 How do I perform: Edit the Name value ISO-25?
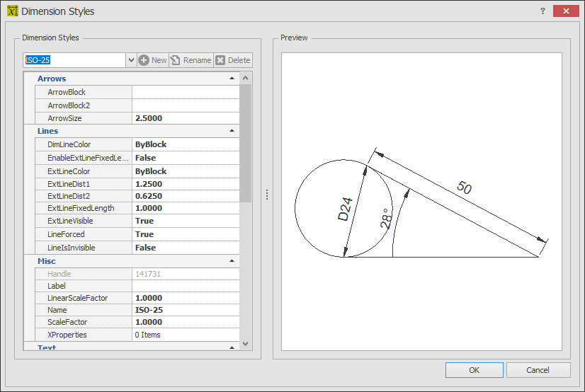186,310
